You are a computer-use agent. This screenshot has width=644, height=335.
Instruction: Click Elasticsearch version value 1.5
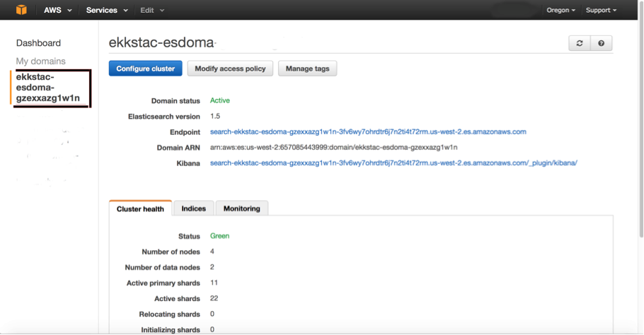215,116
